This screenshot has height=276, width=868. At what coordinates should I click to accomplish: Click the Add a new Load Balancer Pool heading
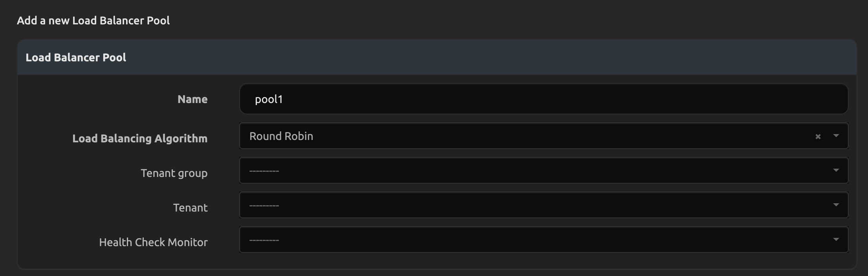[93, 20]
